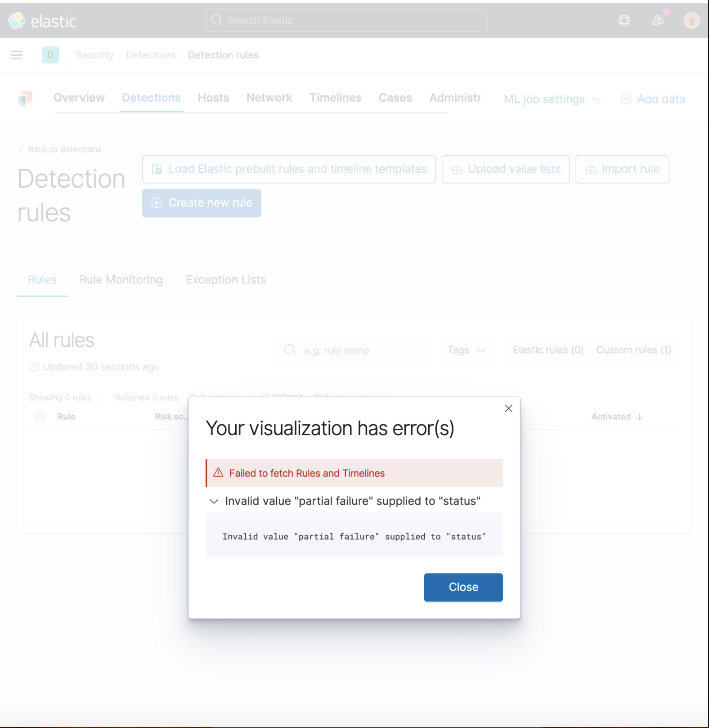Image resolution: width=709 pixels, height=728 pixels.
Task: Close the error dialog with X icon
Action: (x=508, y=408)
